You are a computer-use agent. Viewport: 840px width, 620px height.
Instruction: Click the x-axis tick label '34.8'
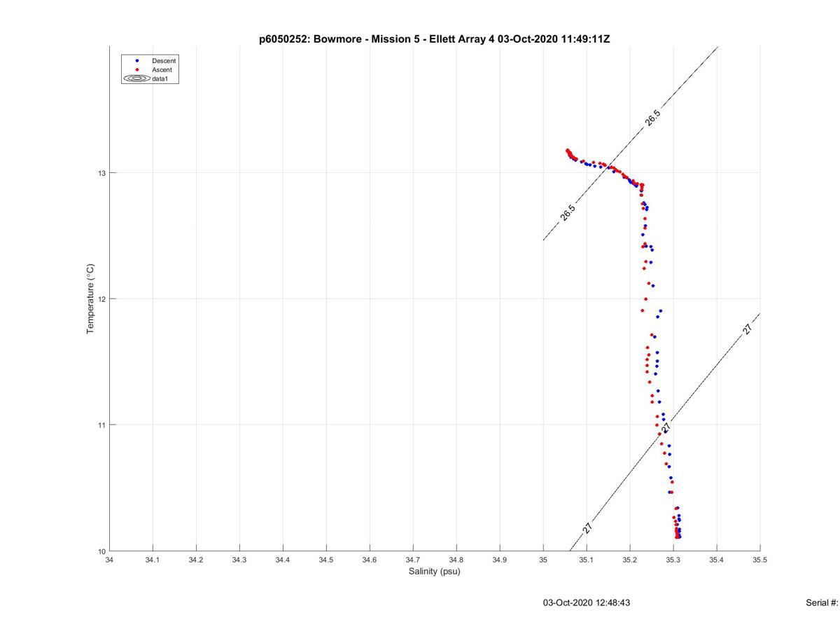coord(456,560)
